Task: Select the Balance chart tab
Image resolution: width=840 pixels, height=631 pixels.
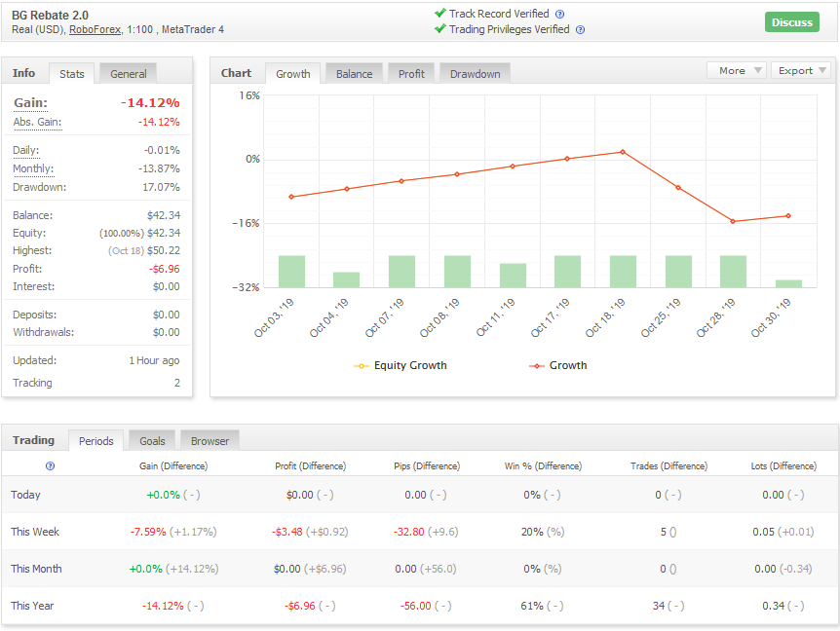Action: [x=354, y=74]
